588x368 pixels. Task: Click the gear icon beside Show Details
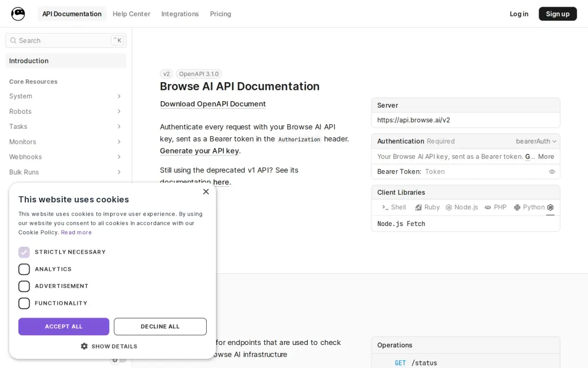pyautogui.click(x=84, y=346)
